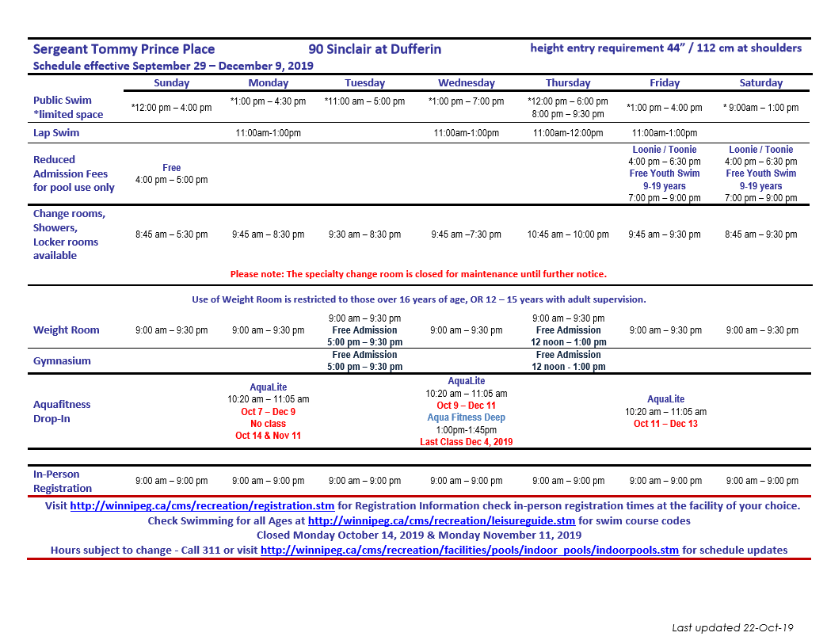
Task: Click the Aqua Fitness Deep class text
Action: 466,417
